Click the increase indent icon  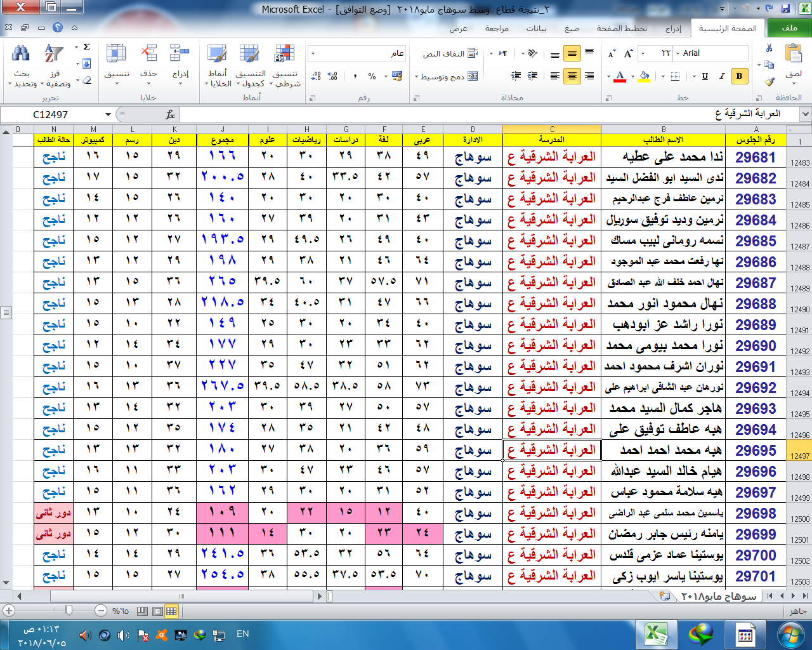(x=516, y=76)
